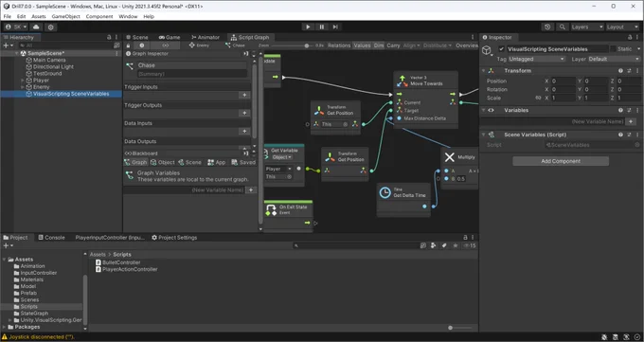Toggle Blackboard button in graph toolbar
This screenshot has height=342, width=644.
(x=165, y=45)
